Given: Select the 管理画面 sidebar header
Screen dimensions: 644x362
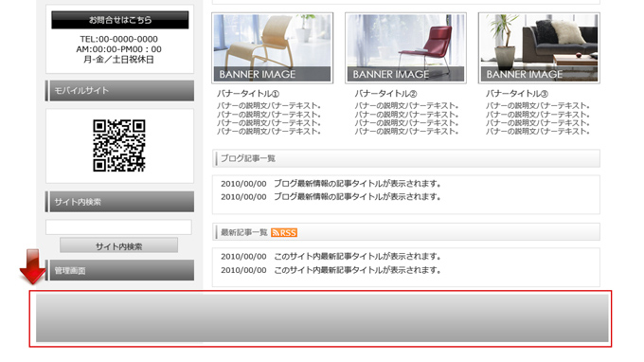Looking at the screenshot, I should tap(119, 270).
